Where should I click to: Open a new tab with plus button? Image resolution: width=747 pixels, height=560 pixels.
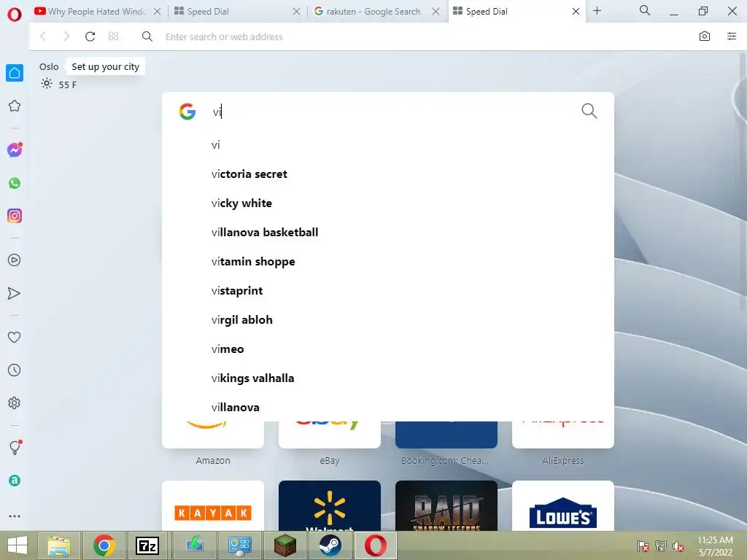click(x=597, y=10)
